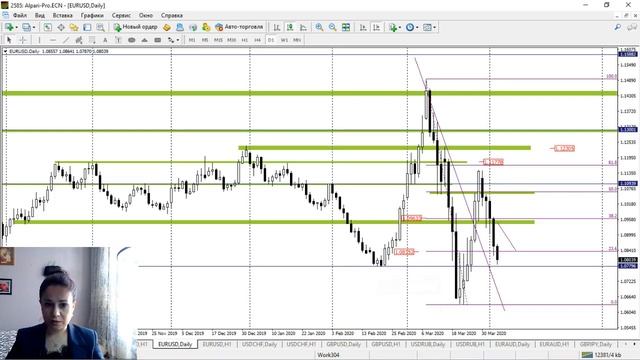
Task: Expand the templates dropdown
Action: 434,27
